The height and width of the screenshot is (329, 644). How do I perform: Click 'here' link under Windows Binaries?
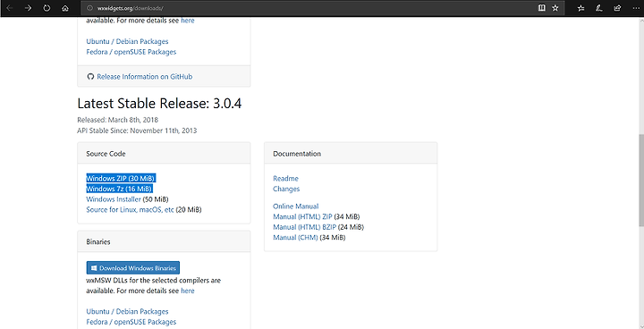[x=187, y=291]
